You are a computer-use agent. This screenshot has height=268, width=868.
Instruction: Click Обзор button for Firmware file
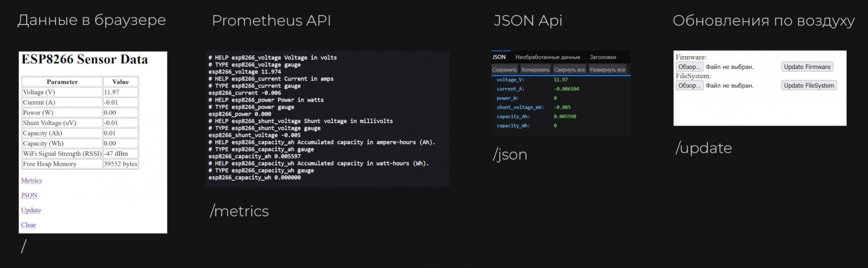tap(689, 67)
